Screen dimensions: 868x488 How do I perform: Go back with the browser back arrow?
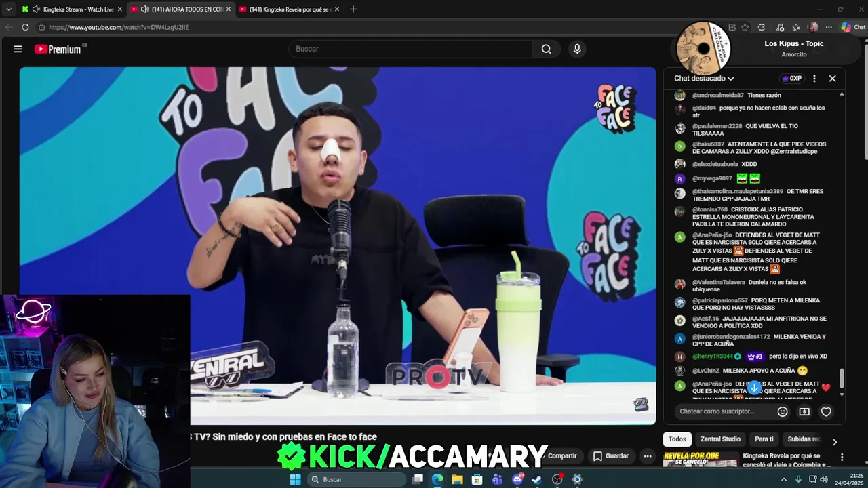coord(9,27)
